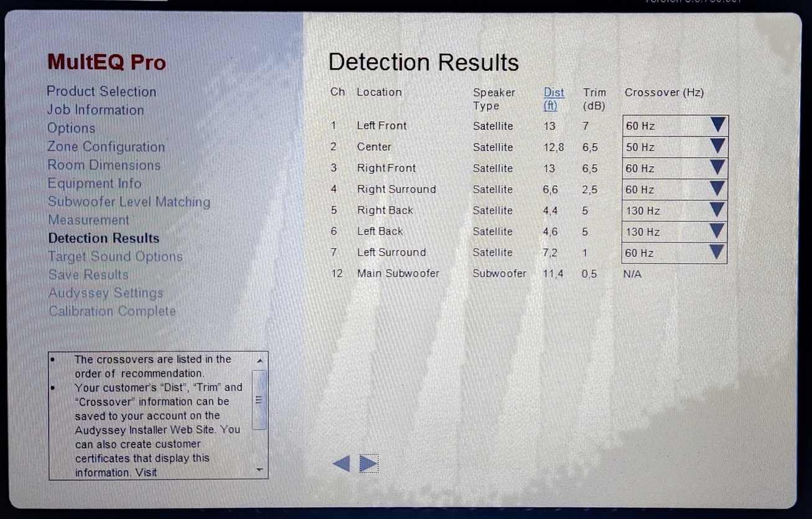812x519 pixels.
Task: Click the Crossover (Hz) column header
Action: [x=664, y=93]
